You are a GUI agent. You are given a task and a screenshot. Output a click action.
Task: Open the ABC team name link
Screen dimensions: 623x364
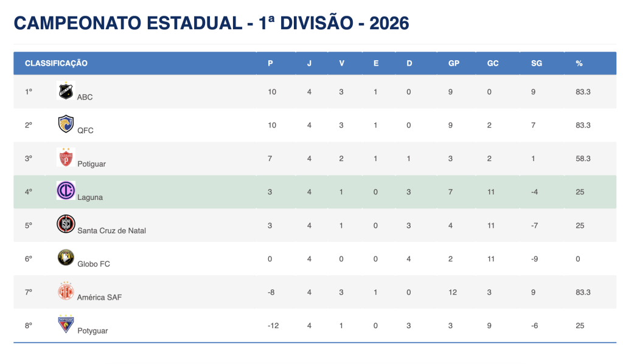pyautogui.click(x=85, y=97)
